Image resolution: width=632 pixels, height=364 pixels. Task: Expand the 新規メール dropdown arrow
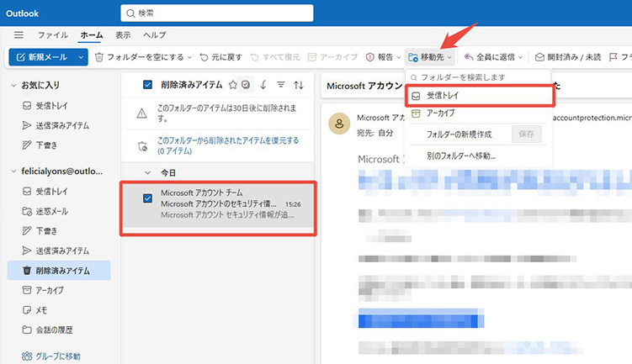point(81,57)
